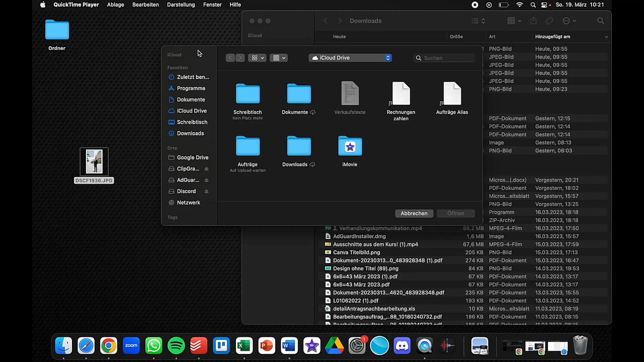Click the Discord icon in Dock
This screenshot has height=362, width=644.
coord(402,346)
